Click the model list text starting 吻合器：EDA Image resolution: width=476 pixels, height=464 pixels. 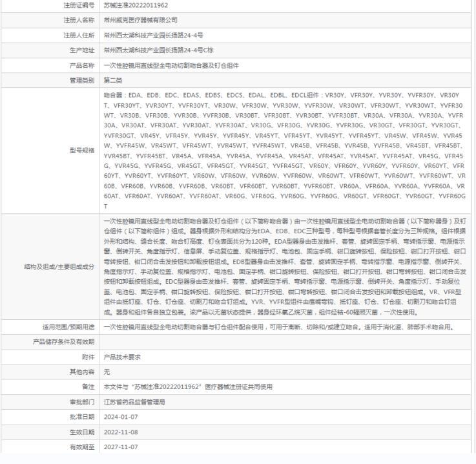point(284,151)
